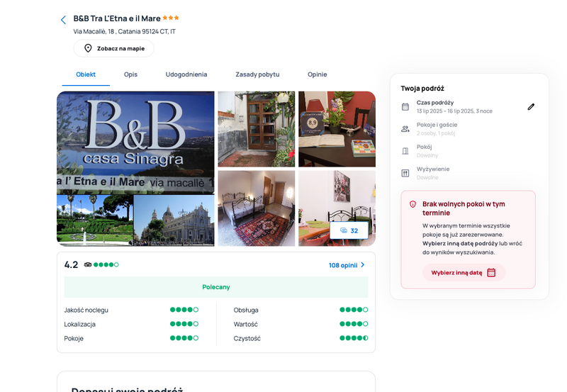Click the calendar icon by Czas podróży
The width and height of the screenshot is (567, 392).
405,106
